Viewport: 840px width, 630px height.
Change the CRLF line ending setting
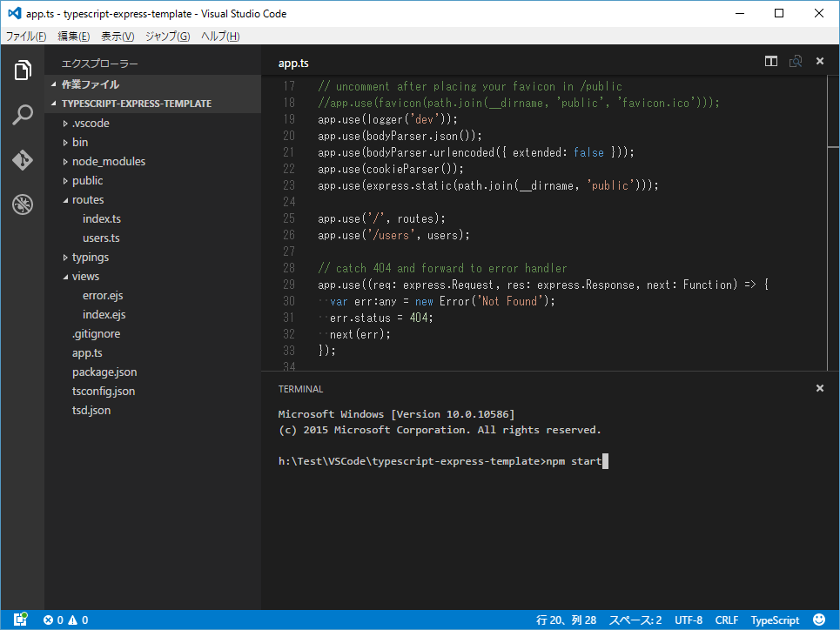coord(727,620)
